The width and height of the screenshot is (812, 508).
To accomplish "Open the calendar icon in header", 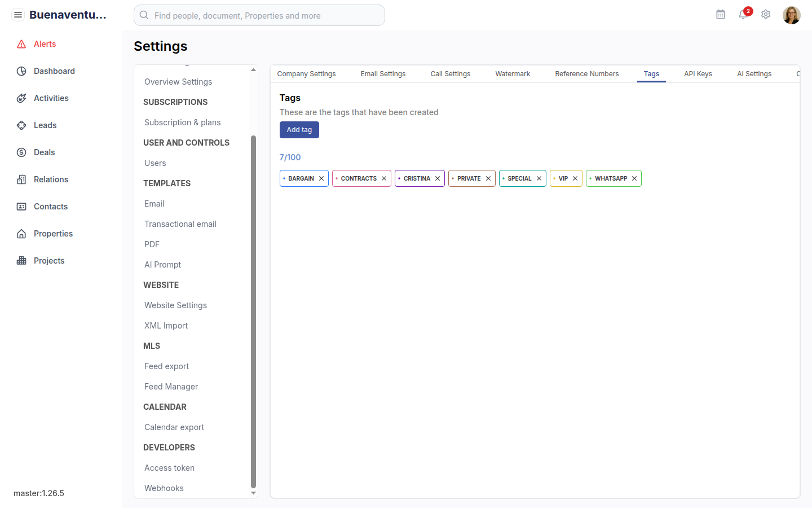I will tap(721, 15).
